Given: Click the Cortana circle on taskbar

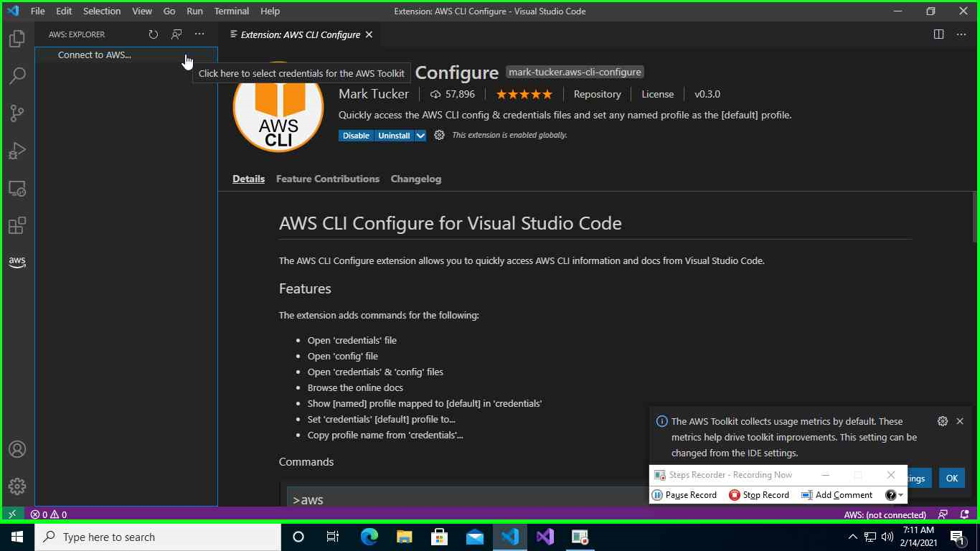Looking at the screenshot, I should 298,537.
